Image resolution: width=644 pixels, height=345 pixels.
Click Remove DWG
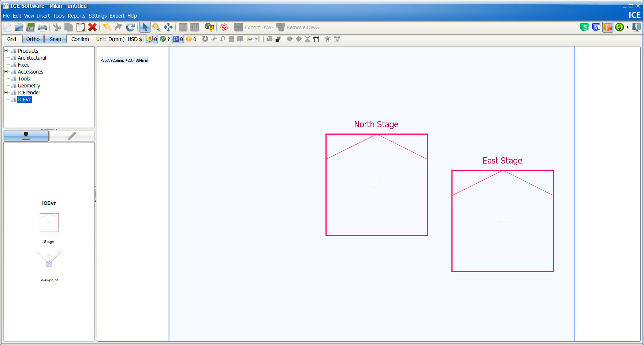[x=298, y=27]
